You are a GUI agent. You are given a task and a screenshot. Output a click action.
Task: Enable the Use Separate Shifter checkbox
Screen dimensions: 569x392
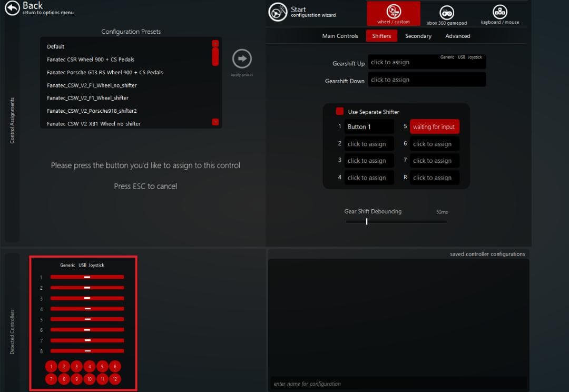tap(340, 112)
